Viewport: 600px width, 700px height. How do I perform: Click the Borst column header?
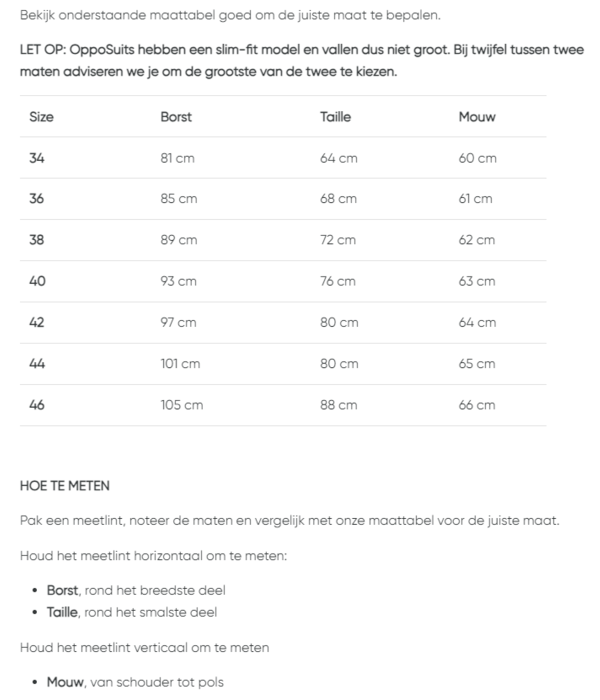(176, 117)
